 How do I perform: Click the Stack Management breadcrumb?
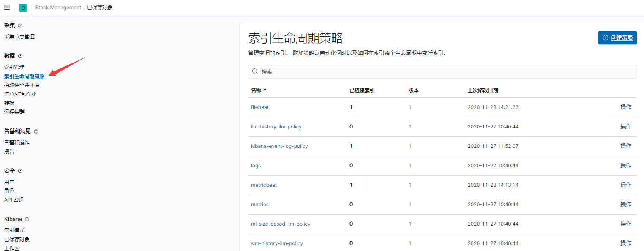point(58,8)
